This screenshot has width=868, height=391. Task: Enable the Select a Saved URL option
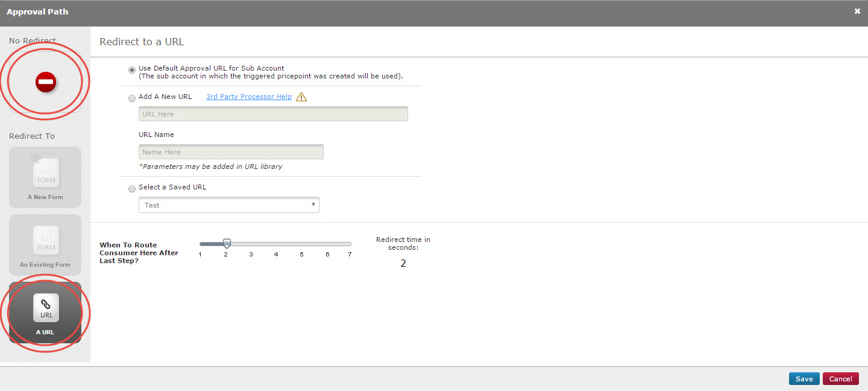point(132,189)
